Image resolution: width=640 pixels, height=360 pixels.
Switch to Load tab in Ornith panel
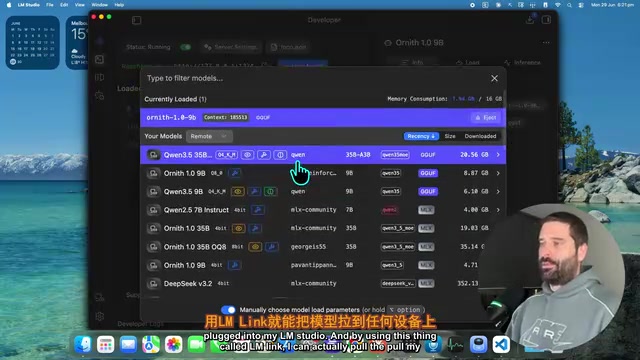468,62
